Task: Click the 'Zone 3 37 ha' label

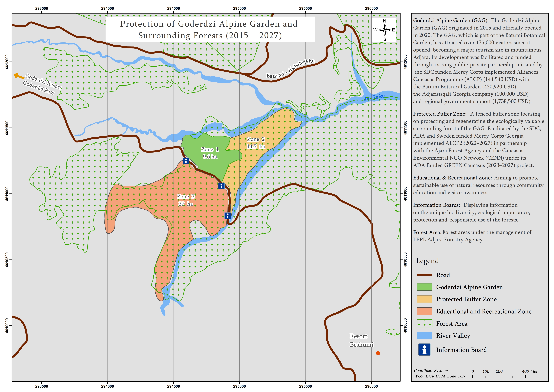Action: click(x=186, y=200)
